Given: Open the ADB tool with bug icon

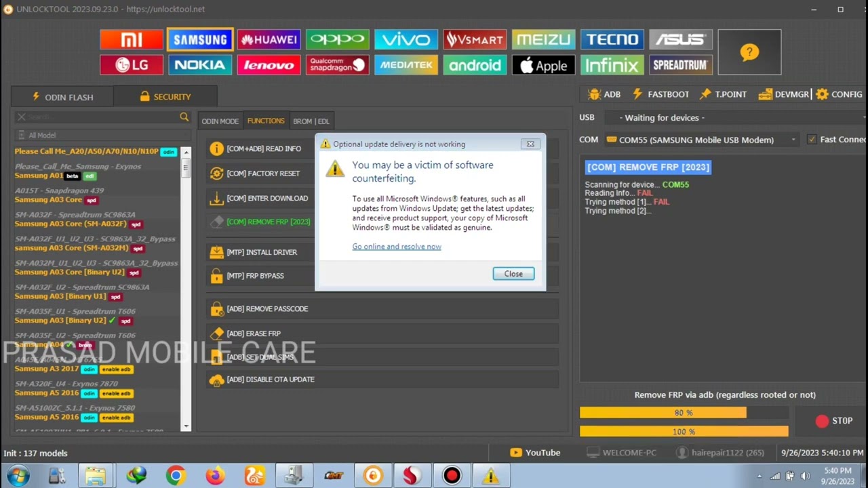Looking at the screenshot, I should point(604,94).
